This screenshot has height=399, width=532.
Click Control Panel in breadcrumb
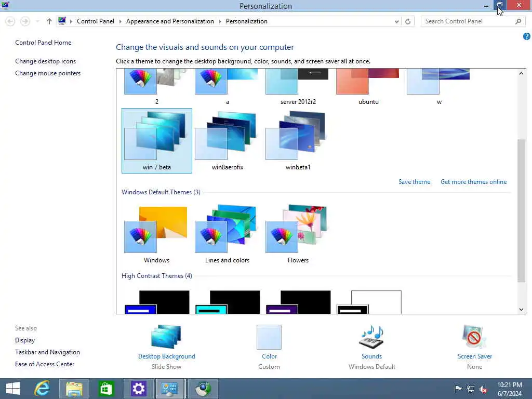pos(96,21)
